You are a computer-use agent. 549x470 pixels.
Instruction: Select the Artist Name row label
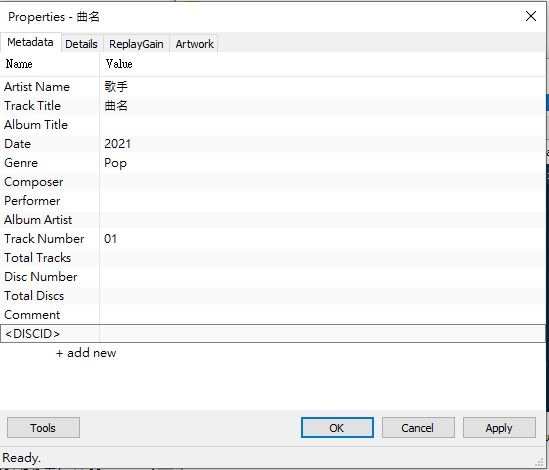37,87
